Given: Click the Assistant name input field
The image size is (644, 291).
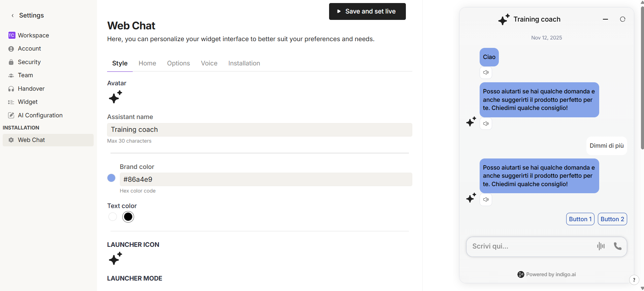Looking at the screenshot, I should [x=259, y=130].
